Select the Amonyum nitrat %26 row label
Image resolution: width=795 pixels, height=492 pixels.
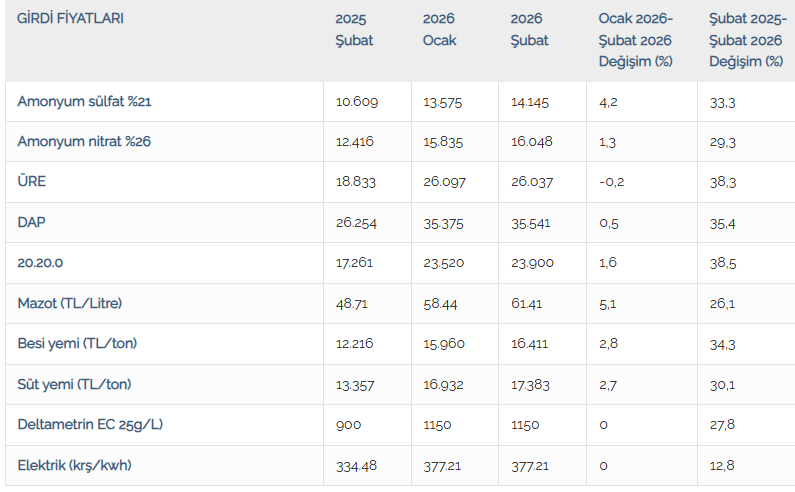(x=84, y=142)
